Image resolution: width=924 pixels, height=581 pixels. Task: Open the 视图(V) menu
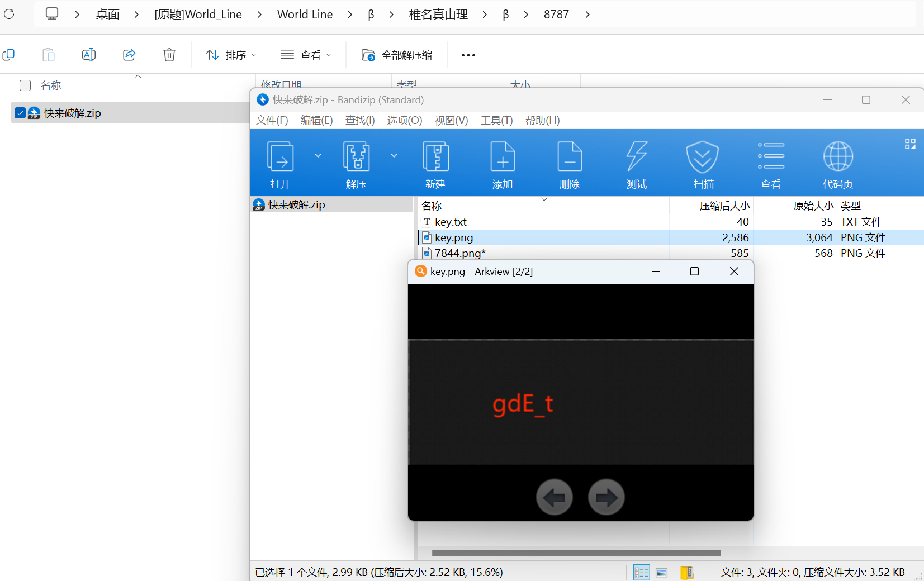tap(452, 121)
